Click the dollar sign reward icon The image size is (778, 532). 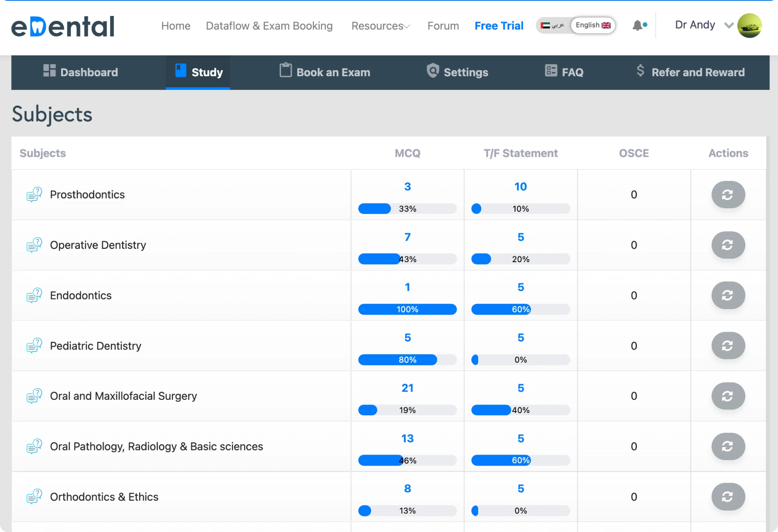click(640, 70)
